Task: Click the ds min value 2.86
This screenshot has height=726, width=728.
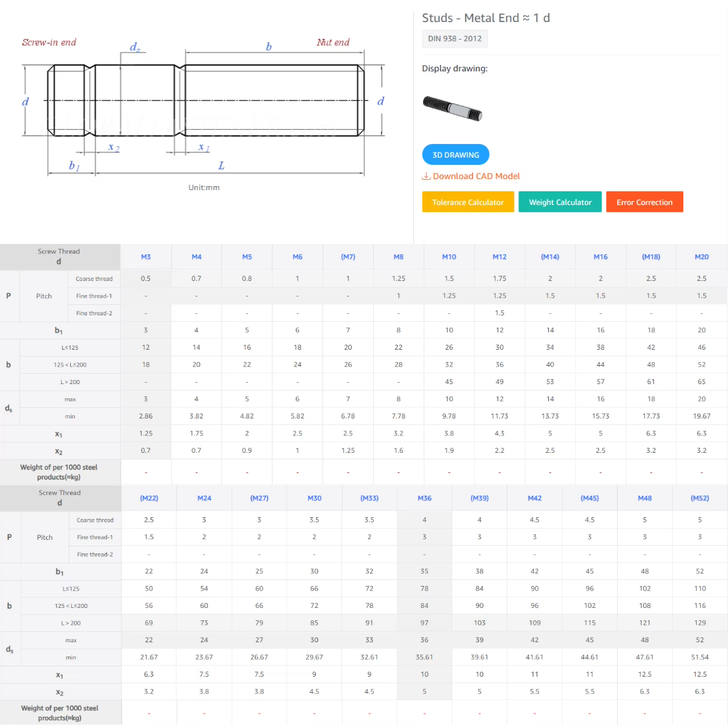Action: click(x=146, y=417)
